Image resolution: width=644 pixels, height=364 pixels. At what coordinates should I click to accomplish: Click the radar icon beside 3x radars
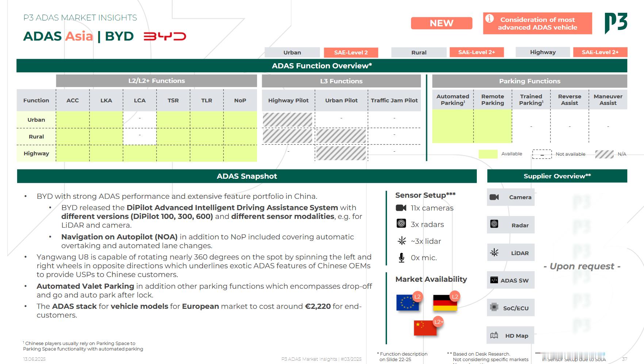point(401,223)
